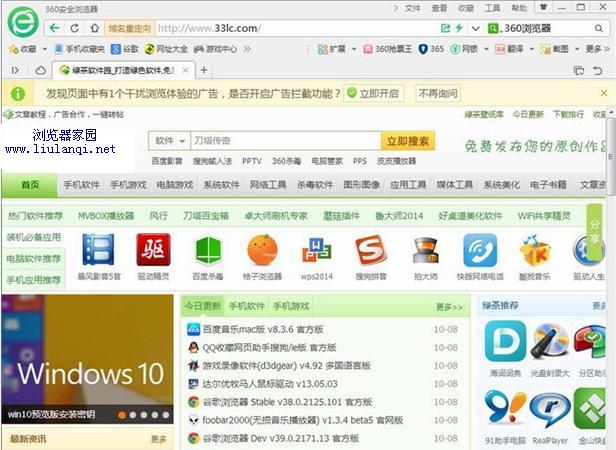
Task: Click the lightning speed-mode icon in address bar
Action: point(458,28)
